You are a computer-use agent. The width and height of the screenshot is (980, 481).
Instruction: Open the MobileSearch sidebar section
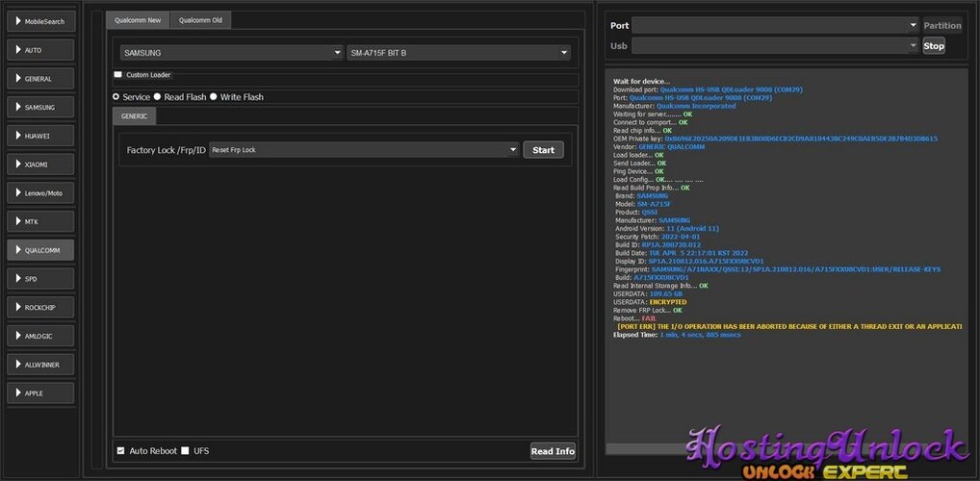click(40, 21)
